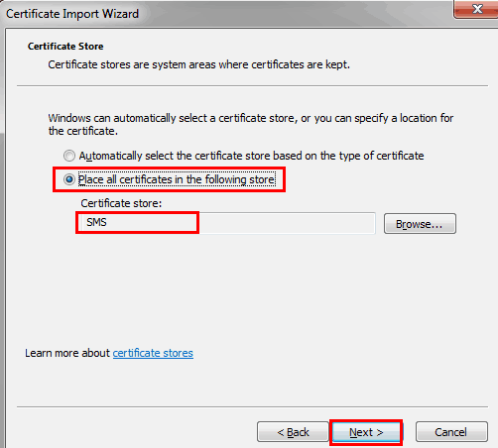This screenshot has height=448, width=498.
Task: Return to the previous step with Back
Action: point(293,432)
